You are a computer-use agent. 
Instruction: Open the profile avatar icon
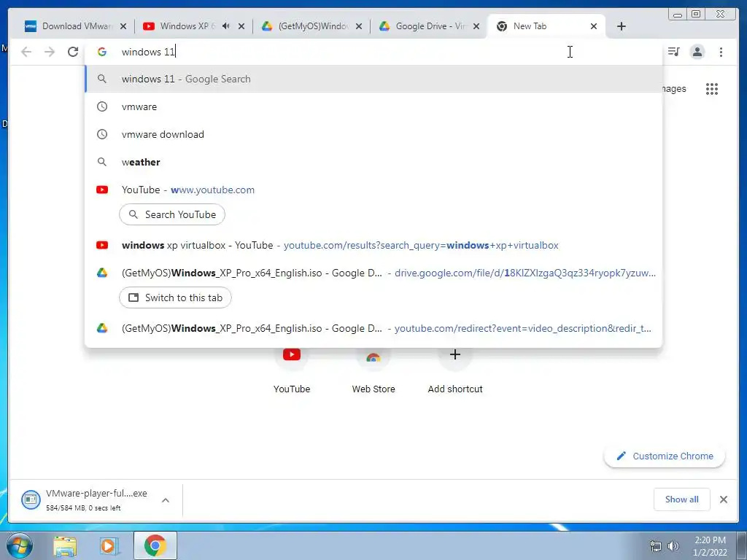click(x=697, y=52)
